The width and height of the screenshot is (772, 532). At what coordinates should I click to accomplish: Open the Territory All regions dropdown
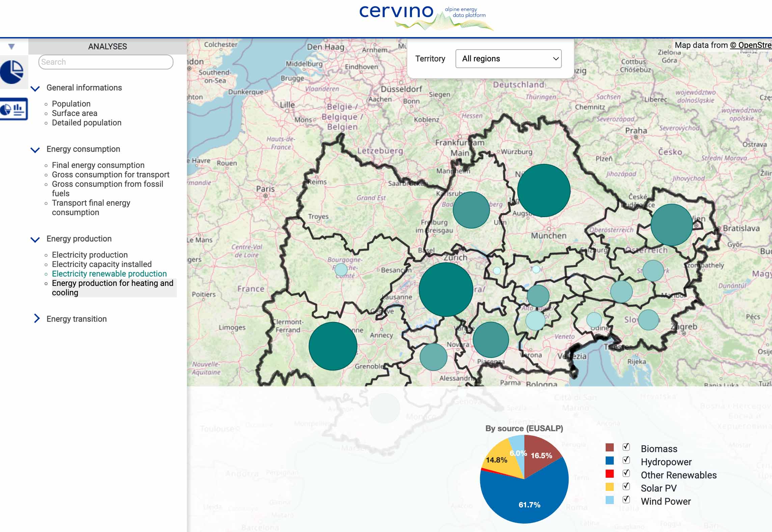click(x=508, y=59)
